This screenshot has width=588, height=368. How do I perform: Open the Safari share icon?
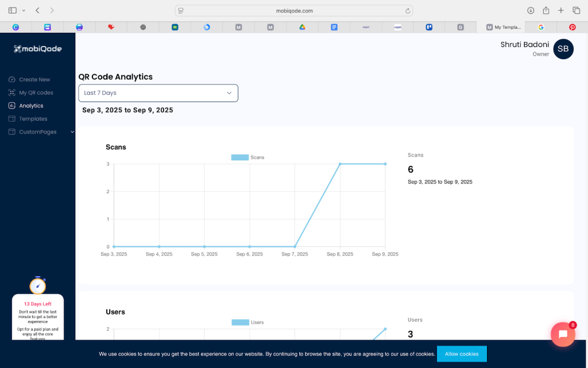pyautogui.click(x=546, y=10)
